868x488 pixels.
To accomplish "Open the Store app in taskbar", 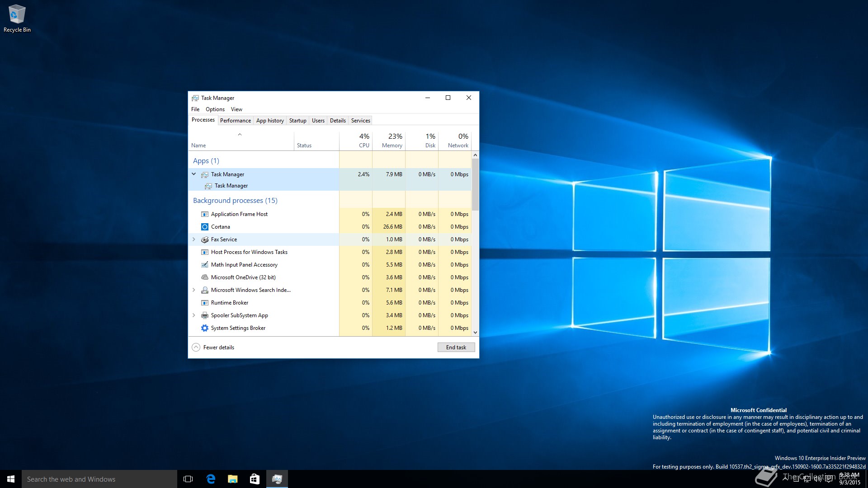I will 255,479.
